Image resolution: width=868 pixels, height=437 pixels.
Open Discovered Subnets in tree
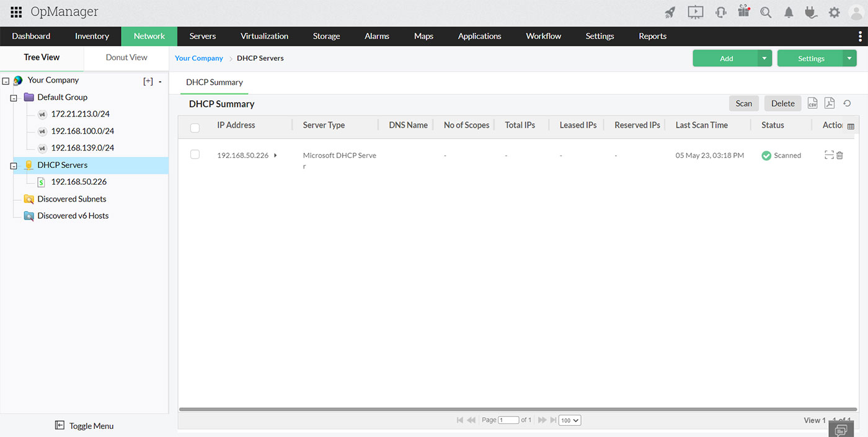click(72, 199)
